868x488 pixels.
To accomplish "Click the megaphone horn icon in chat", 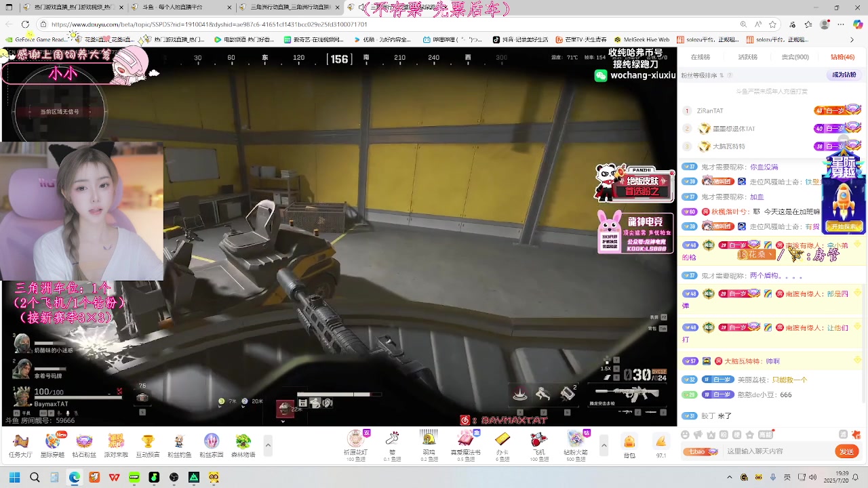I will [698, 435].
